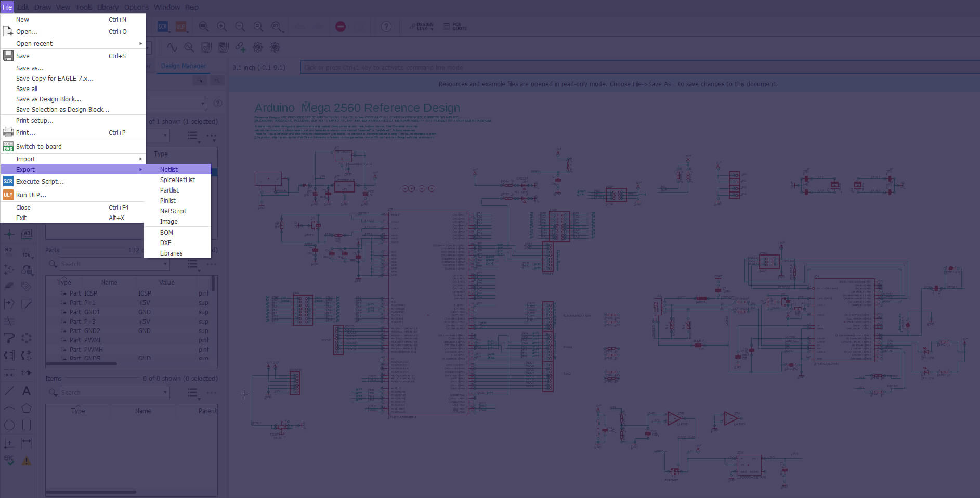Click the command line input field

640,67
